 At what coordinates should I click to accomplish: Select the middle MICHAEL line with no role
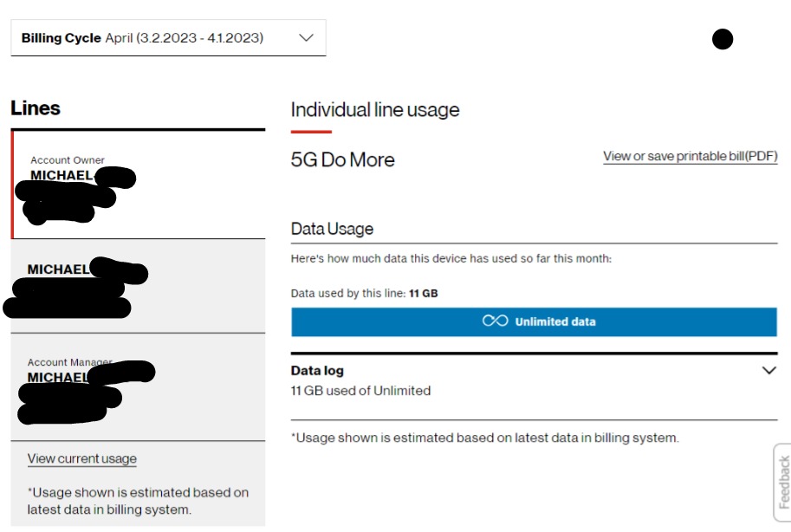[x=139, y=286]
